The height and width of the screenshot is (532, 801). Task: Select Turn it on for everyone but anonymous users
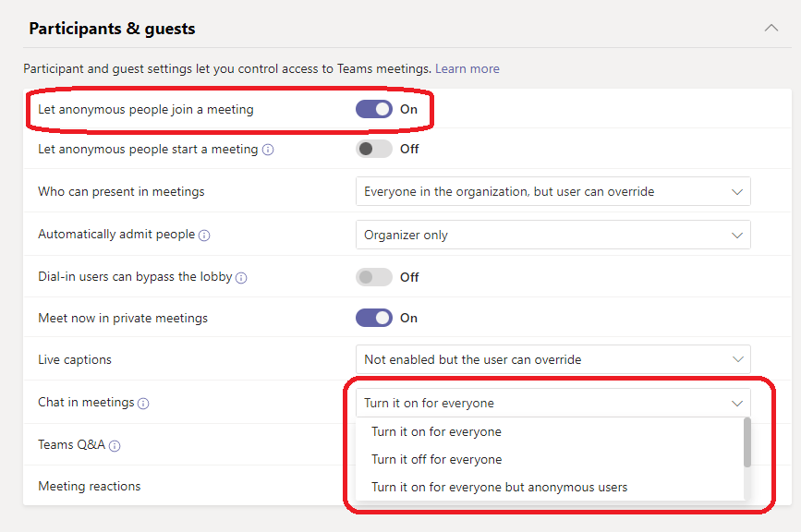click(x=499, y=487)
